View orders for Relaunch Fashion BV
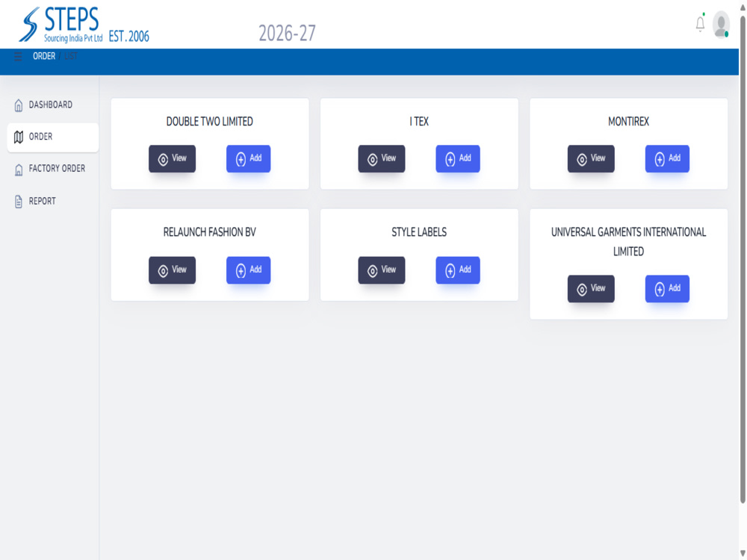Screen dimensions: 747x560 pos(172,270)
